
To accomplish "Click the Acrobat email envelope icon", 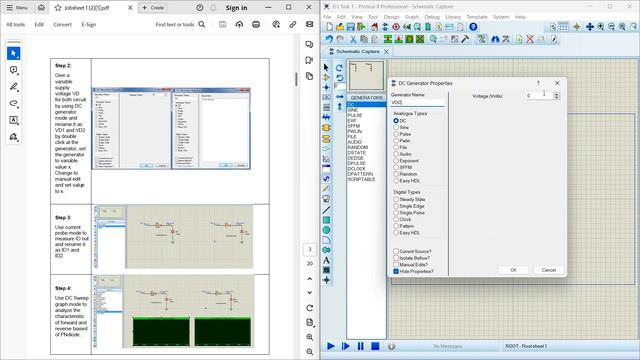I will pyautogui.click(x=309, y=24).
